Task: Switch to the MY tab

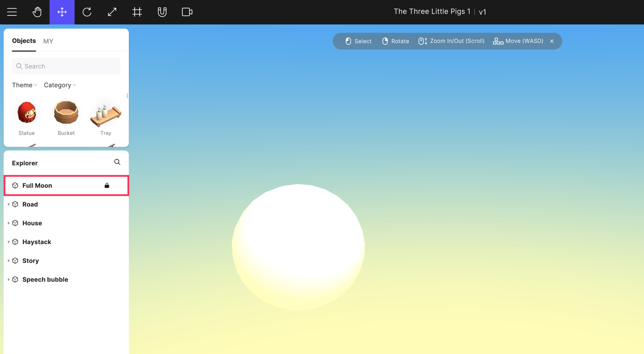Action: 48,41
